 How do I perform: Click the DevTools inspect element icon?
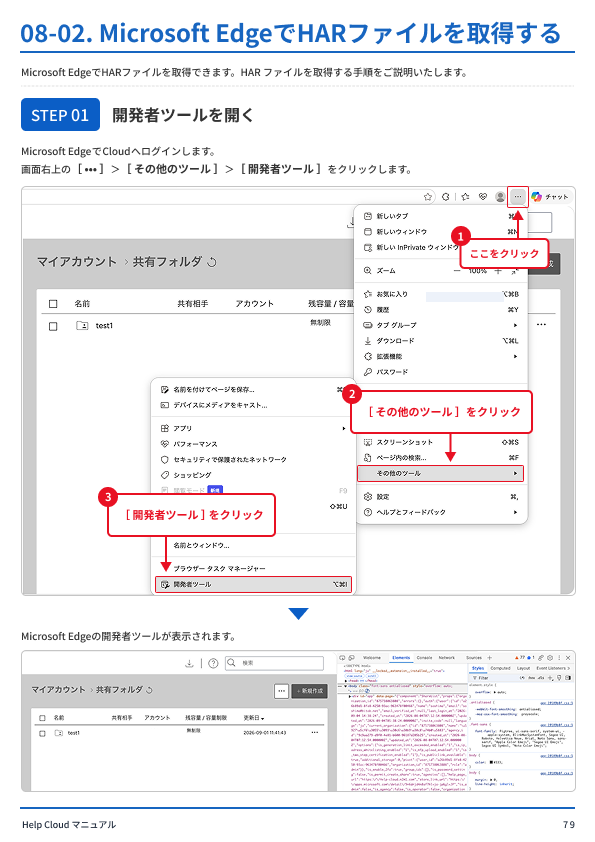[x=342, y=658]
